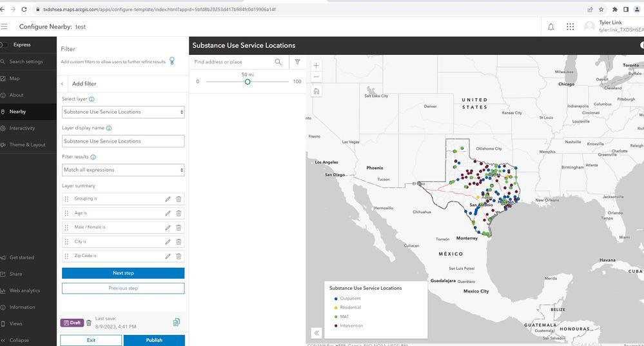Screen dimensions: 644x346
Task: Click in the Layer display name input field
Action: tap(123, 141)
